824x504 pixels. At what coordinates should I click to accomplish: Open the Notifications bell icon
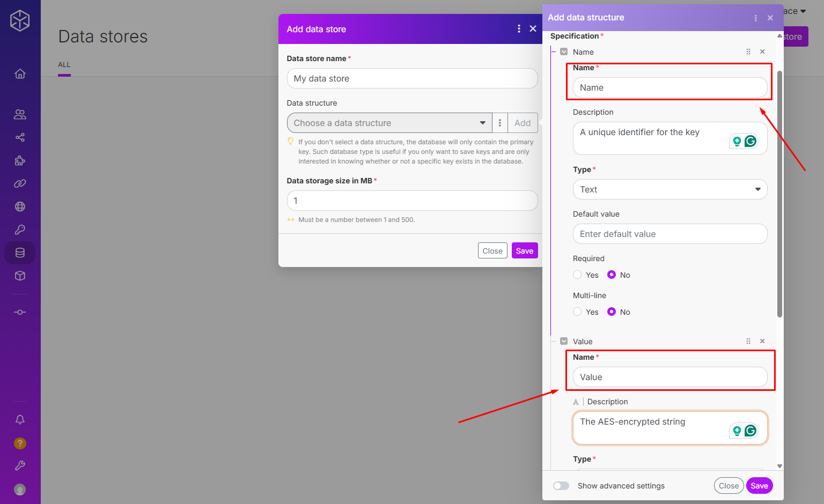coord(20,420)
